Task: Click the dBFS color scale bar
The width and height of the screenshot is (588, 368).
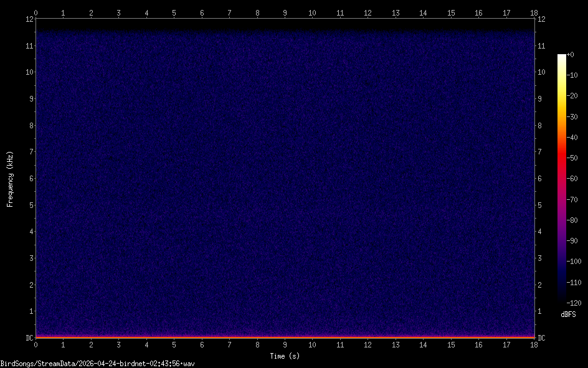Action: point(562,178)
